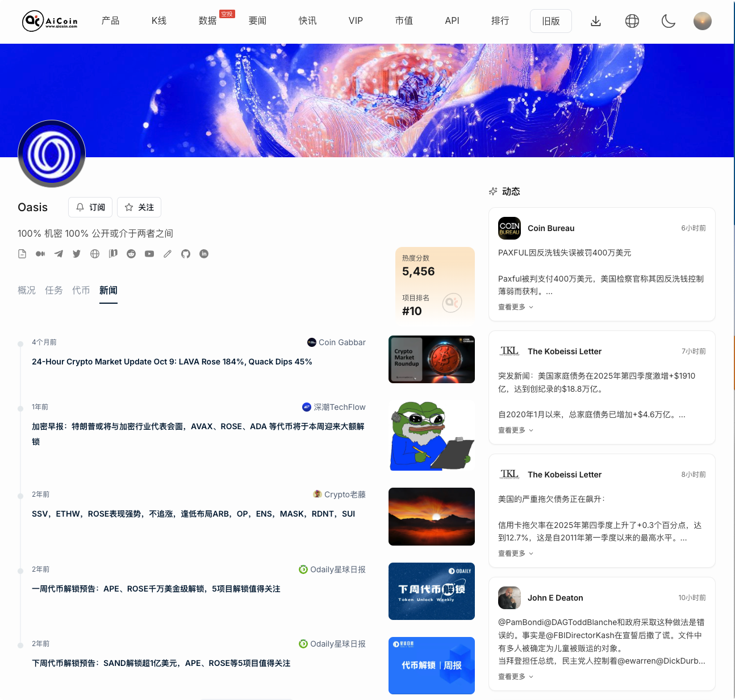
Task: Click the Telegram icon under Oasis description
Action: (59, 254)
